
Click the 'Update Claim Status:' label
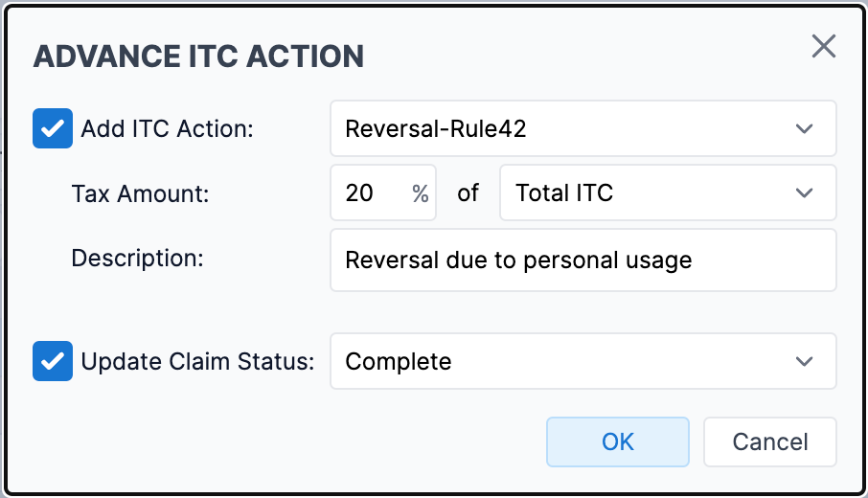[197, 361]
